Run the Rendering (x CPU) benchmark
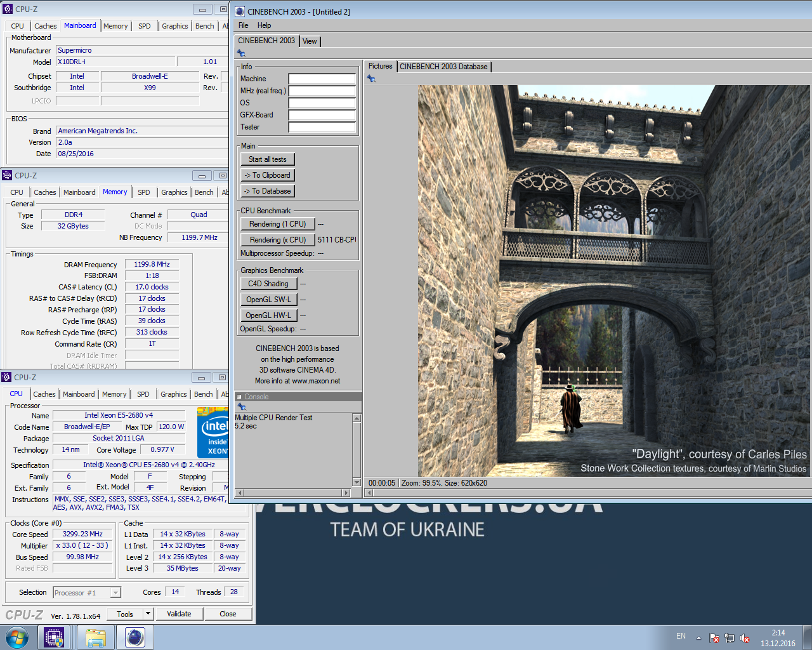The height and width of the screenshot is (650, 812). click(x=278, y=240)
